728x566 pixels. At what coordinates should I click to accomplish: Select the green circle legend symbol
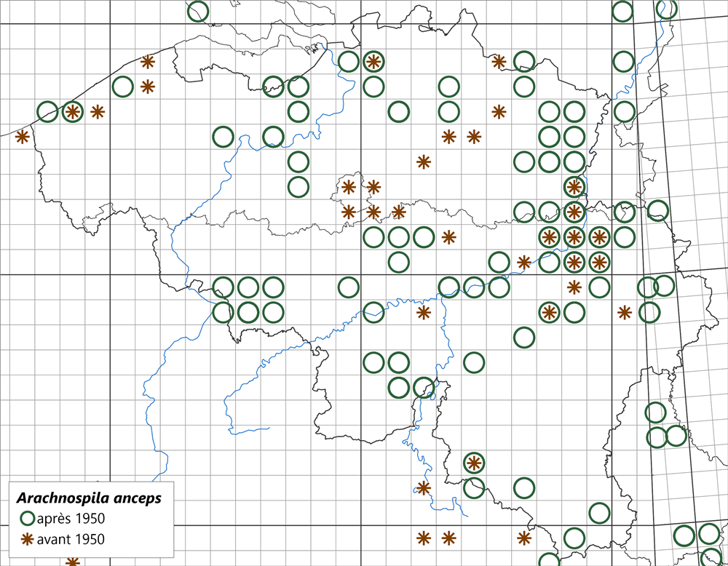(28, 518)
